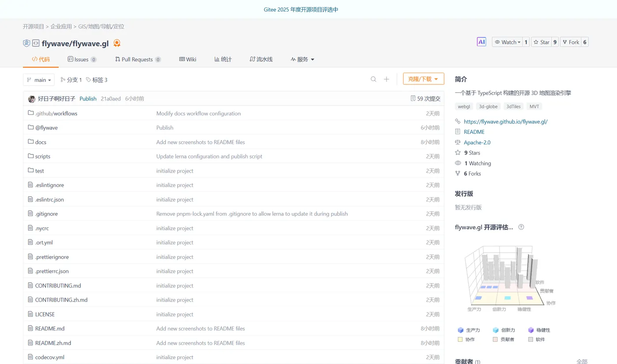Expand the 服务 menu
The height and width of the screenshot is (364, 617).
302,59
